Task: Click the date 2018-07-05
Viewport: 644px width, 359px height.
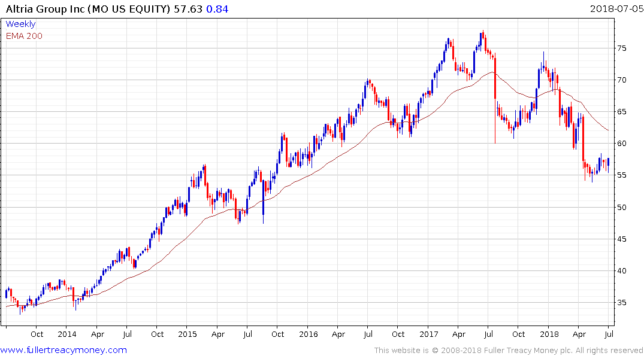Action: tap(616, 8)
